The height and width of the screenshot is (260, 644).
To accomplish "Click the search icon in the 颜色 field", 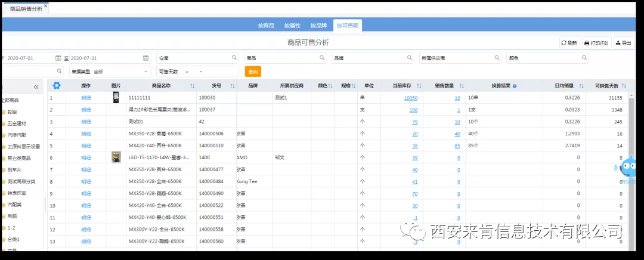I will (x=584, y=58).
